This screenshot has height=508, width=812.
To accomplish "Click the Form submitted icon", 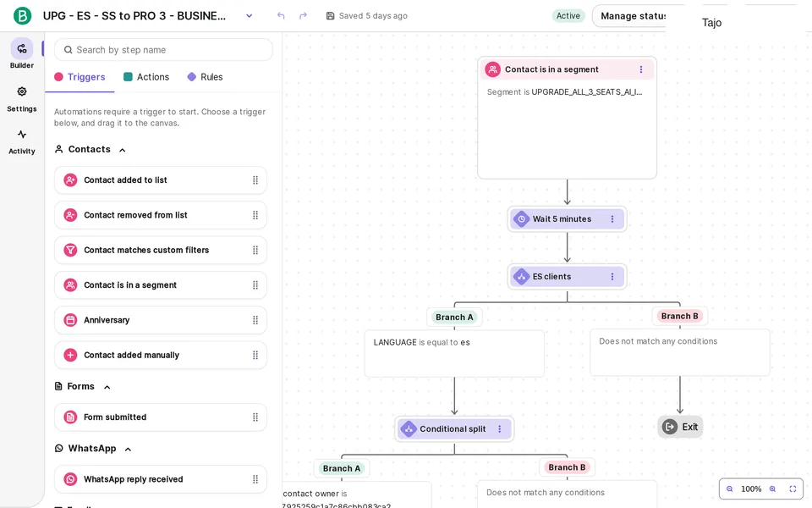I will (x=70, y=417).
